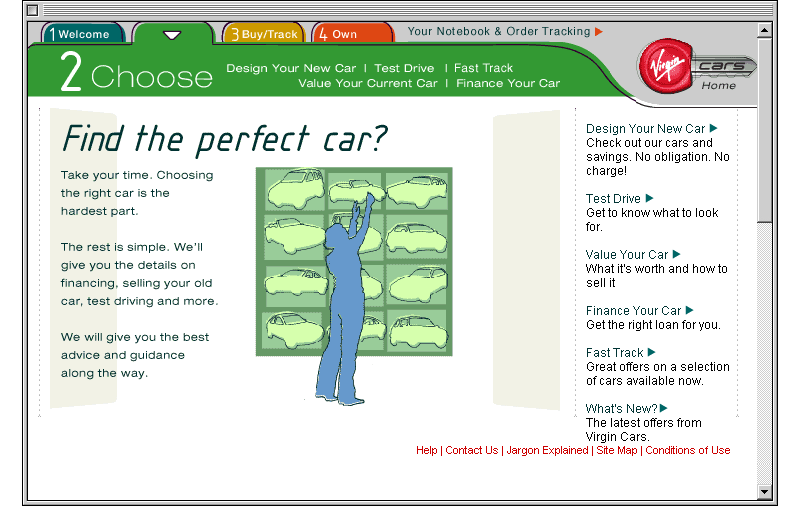This screenshot has width=792, height=509.
Task: Select Design Your New Car in green bar
Action: (x=290, y=68)
